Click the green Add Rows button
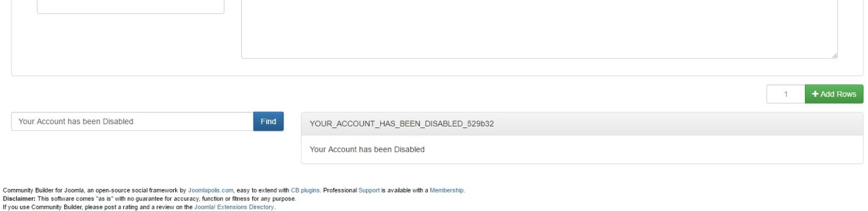This screenshot has width=868, height=211. coord(834,94)
